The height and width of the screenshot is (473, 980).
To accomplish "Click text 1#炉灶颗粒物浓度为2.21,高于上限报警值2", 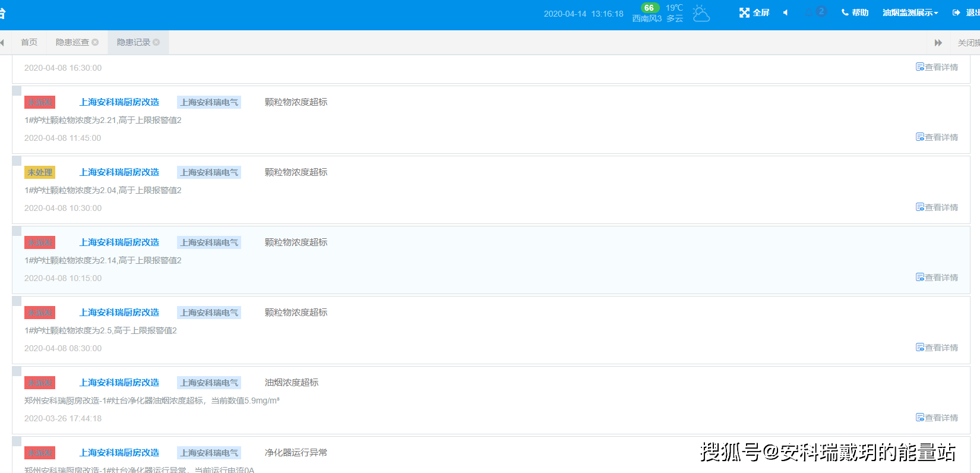I will pos(103,120).
